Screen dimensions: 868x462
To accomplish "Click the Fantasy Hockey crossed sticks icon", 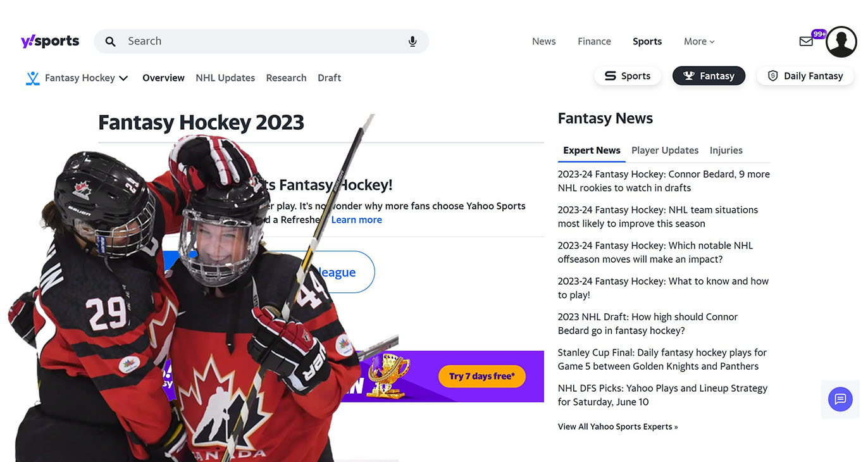I will tap(33, 78).
